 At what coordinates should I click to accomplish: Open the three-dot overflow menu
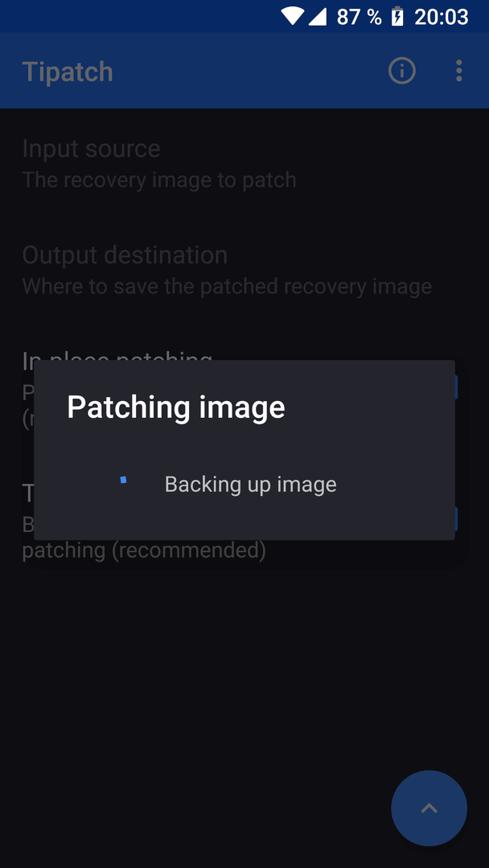[458, 71]
